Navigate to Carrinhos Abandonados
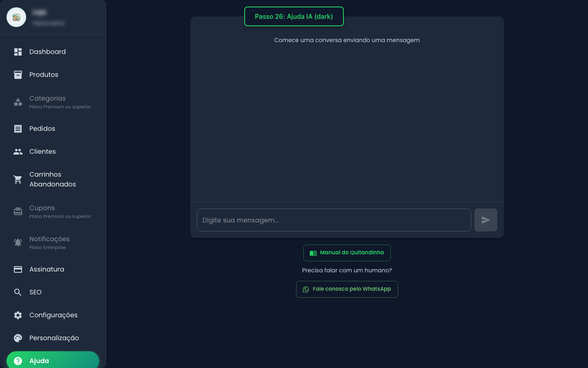The width and height of the screenshot is (588, 368). [53, 180]
